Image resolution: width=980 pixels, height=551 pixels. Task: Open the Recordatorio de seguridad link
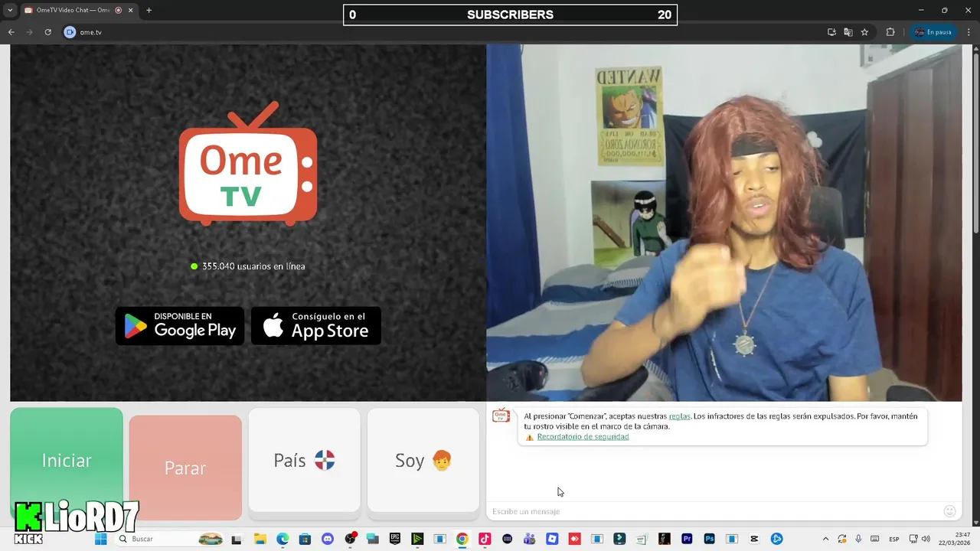[583, 437]
